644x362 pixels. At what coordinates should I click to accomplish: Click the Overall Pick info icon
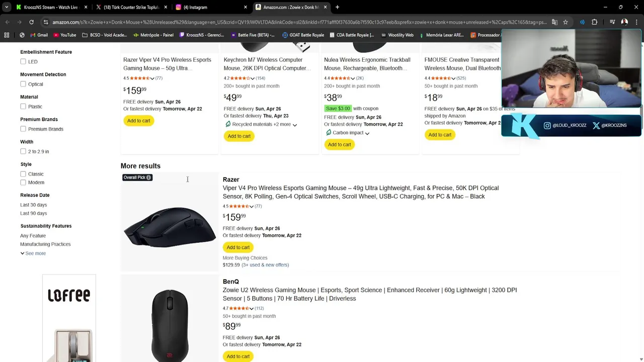(148, 177)
